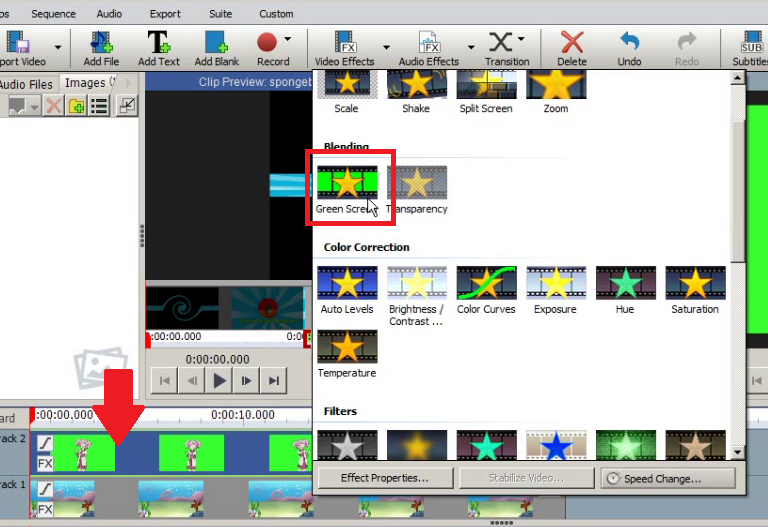Expand the Video Effects dropdown arrow

[386, 48]
